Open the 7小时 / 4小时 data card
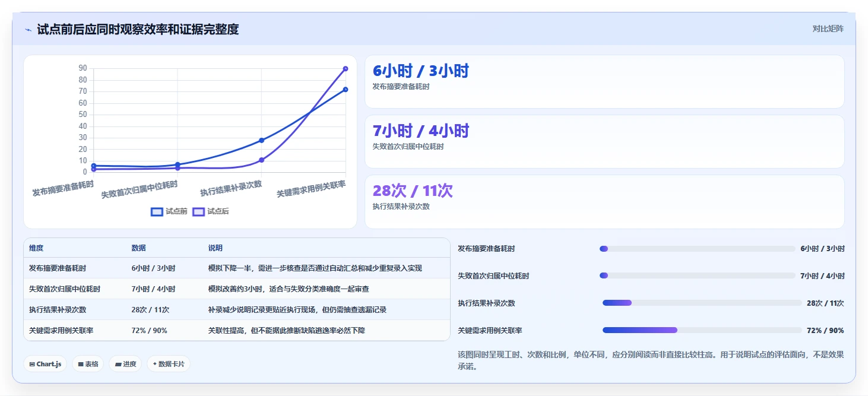 (x=604, y=141)
